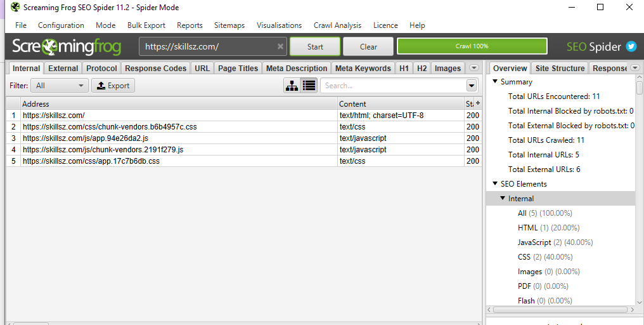Switch to the Meta Keywords tab
The width and height of the screenshot is (644, 325).
tap(363, 69)
